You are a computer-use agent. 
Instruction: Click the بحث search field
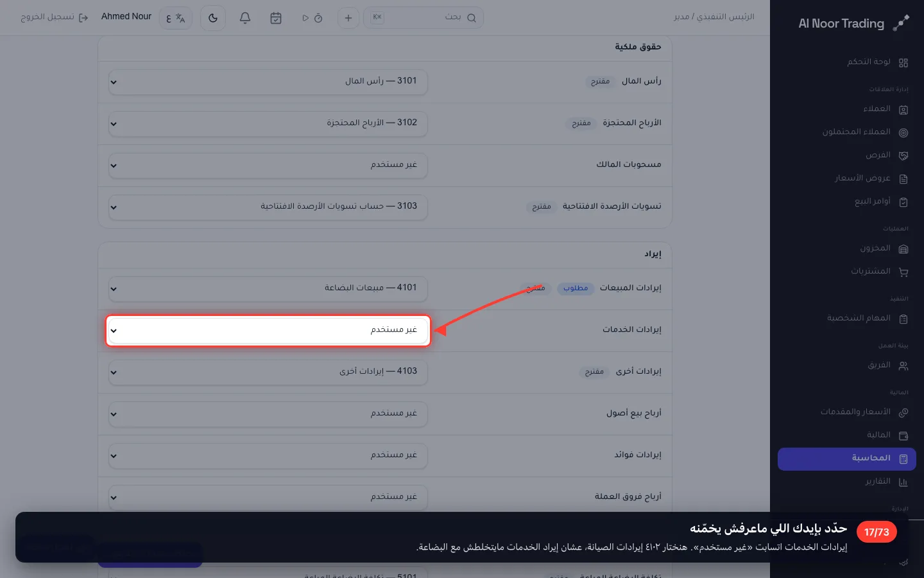point(424,18)
